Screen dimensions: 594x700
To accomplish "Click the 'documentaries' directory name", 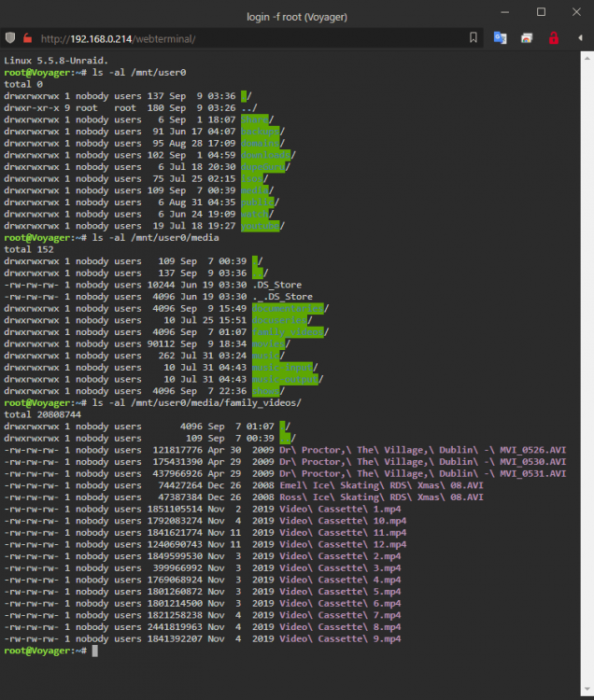I will pyautogui.click(x=288, y=309).
